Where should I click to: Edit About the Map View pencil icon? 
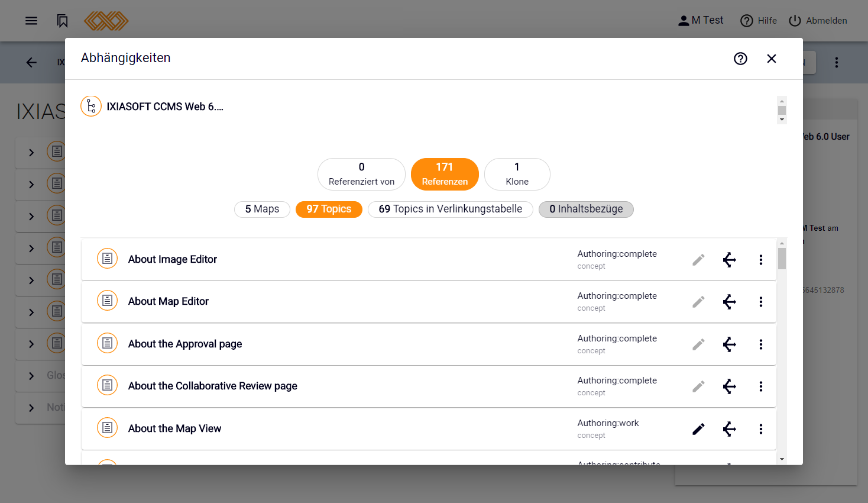(698, 429)
